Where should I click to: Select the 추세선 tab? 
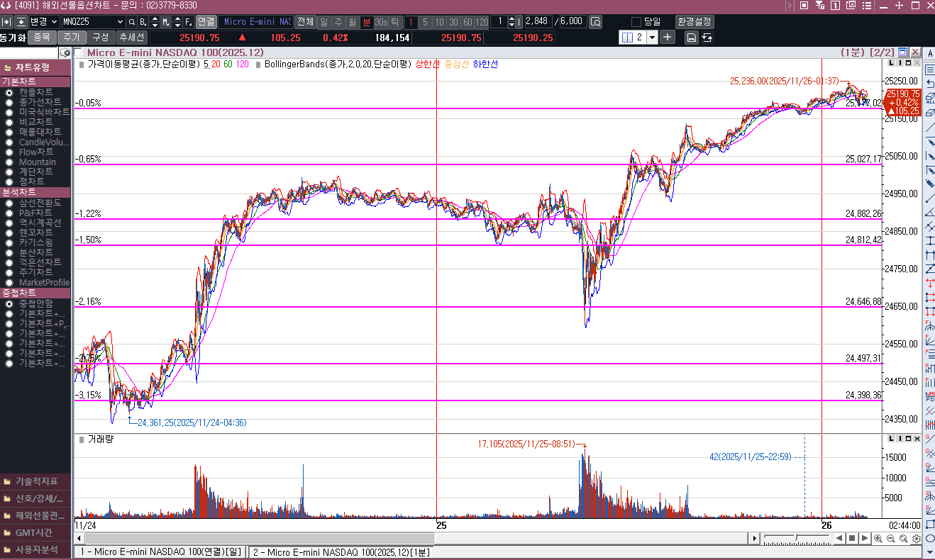point(131,38)
